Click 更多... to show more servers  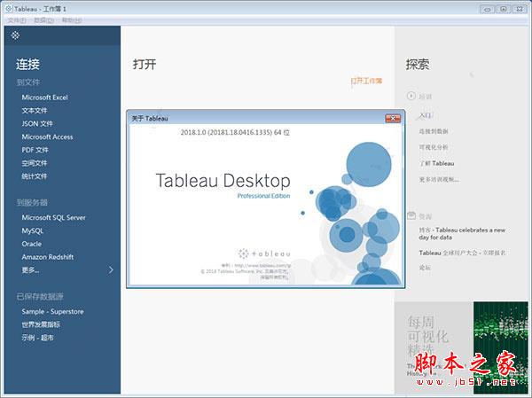point(30,270)
